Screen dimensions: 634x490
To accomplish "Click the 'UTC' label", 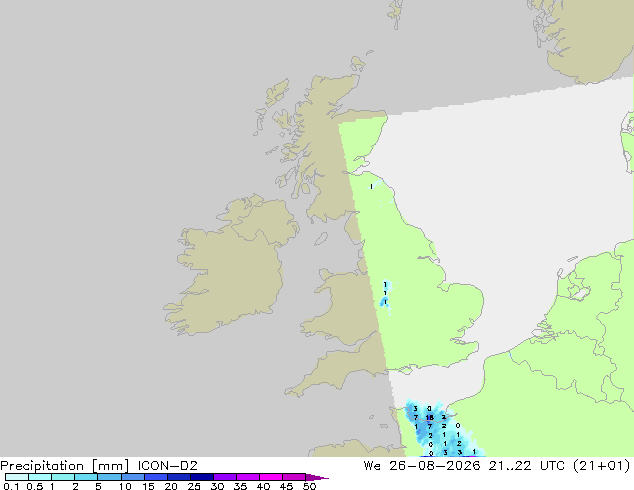I will coord(552,466).
